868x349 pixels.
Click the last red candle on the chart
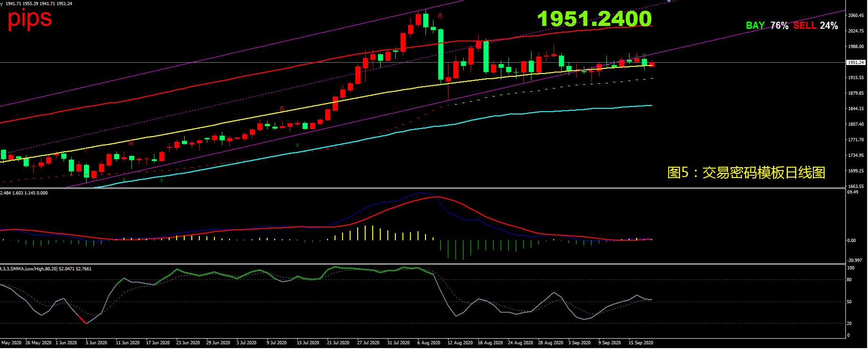[652, 65]
